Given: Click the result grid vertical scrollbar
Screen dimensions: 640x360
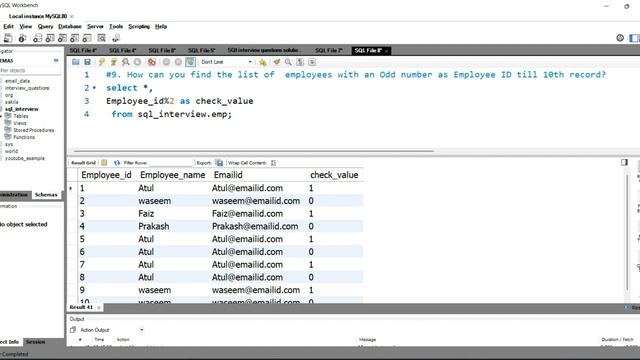Looking at the screenshot, I should 627,233.
